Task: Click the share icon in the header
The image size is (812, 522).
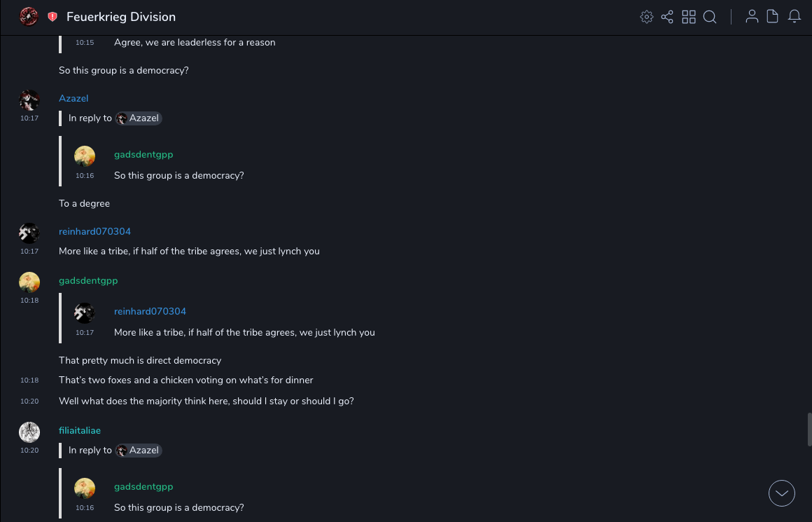Action: (x=667, y=17)
